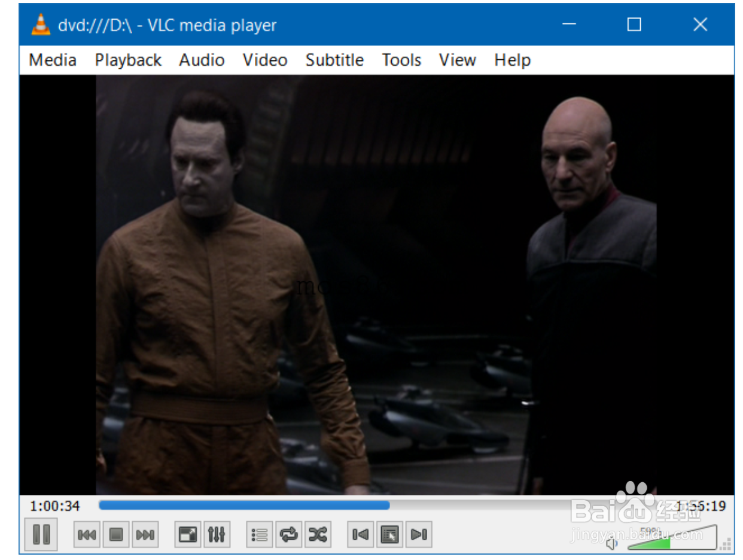This screenshot has width=743, height=560.
Task: Skip to next media button
Action: pyautogui.click(x=145, y=535)
